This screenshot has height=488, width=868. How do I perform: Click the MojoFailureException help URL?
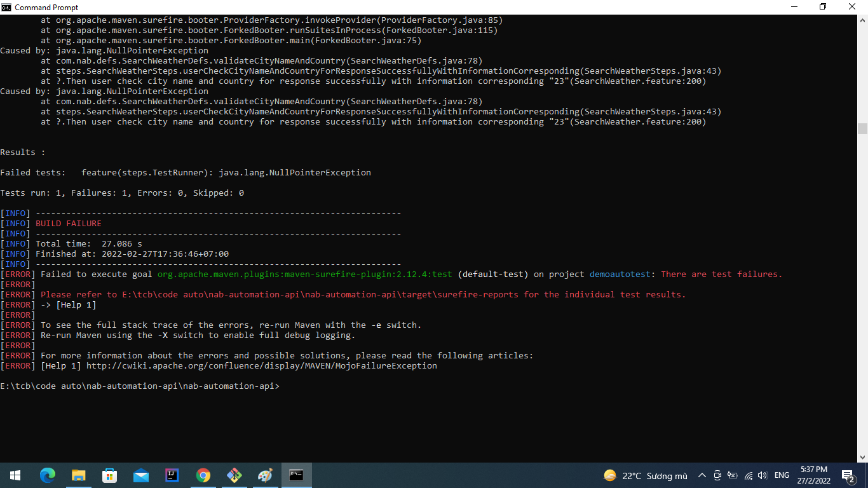click(262, 366)
